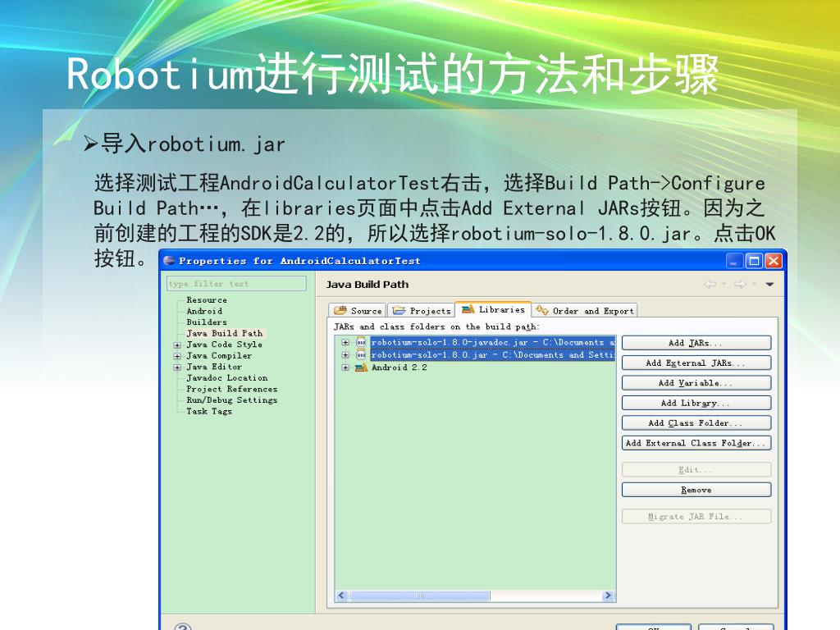Click the Add Library... button
The image size is (840, 630).
coord(696,403)
